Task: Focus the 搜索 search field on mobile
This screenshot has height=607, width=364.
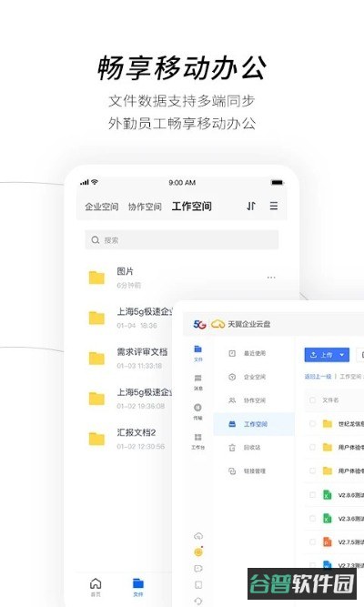Action: coord(182,240)
